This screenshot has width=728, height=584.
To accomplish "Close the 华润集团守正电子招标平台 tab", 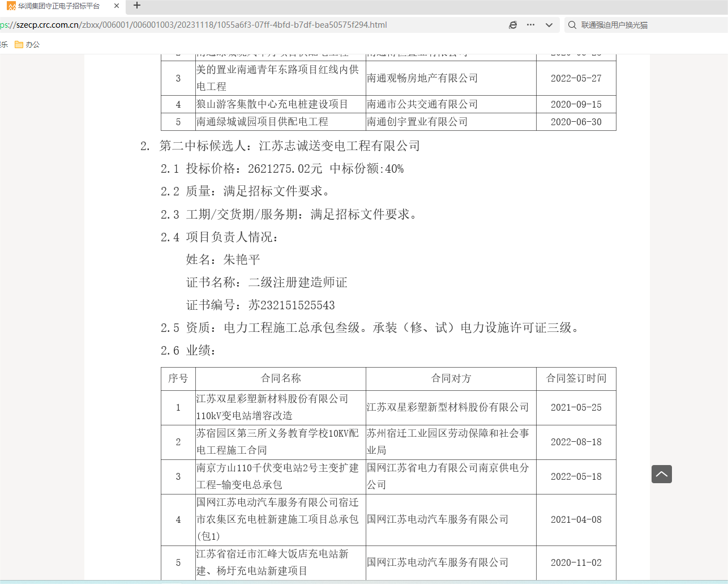I will click(x=117, y=6).
